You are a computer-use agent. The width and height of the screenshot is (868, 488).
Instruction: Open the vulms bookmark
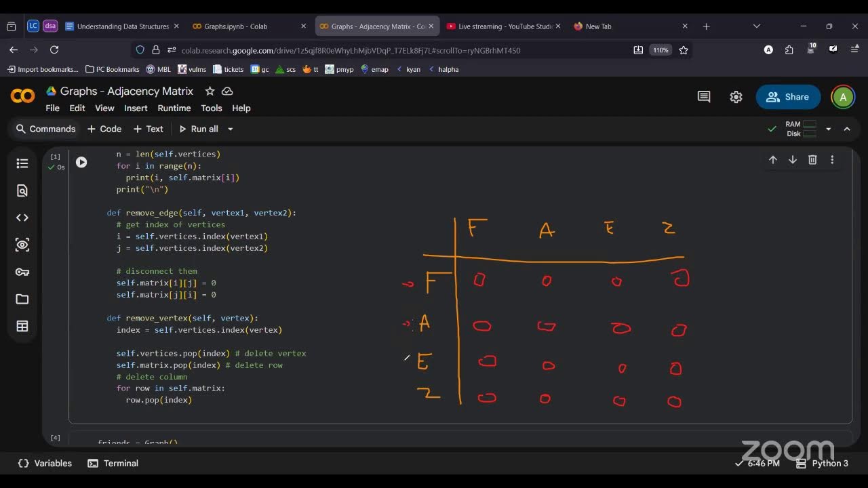(192, 69)
